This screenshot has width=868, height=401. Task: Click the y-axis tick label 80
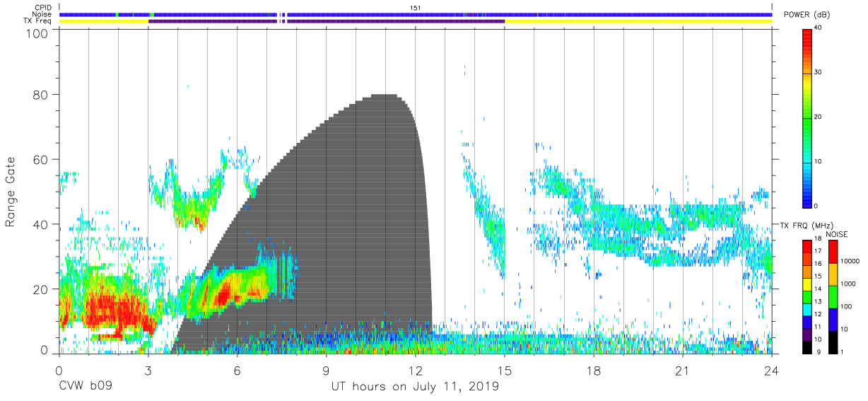click(x=41, y=95)
